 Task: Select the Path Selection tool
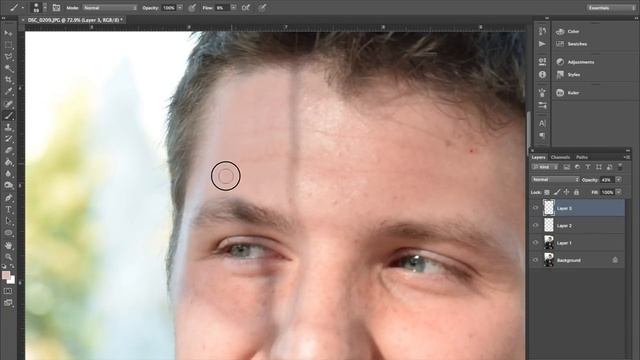8,221
